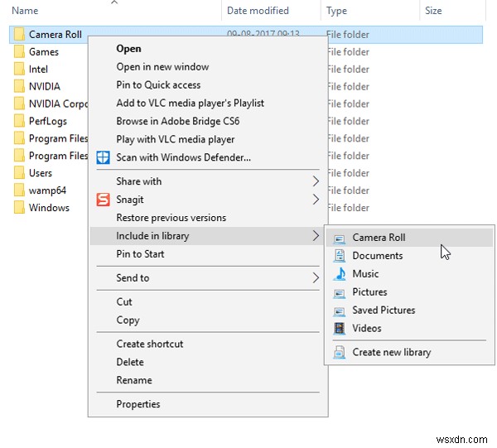Click the Saved Pictures library icon
The height and width of the screenshot is (448, 497).
coord(340,311)
